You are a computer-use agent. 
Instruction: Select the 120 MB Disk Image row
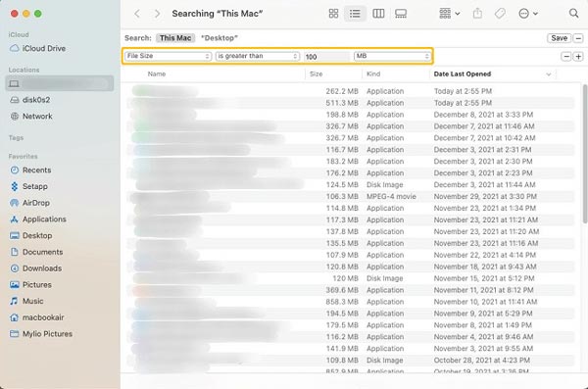click(x=350, y=278)
